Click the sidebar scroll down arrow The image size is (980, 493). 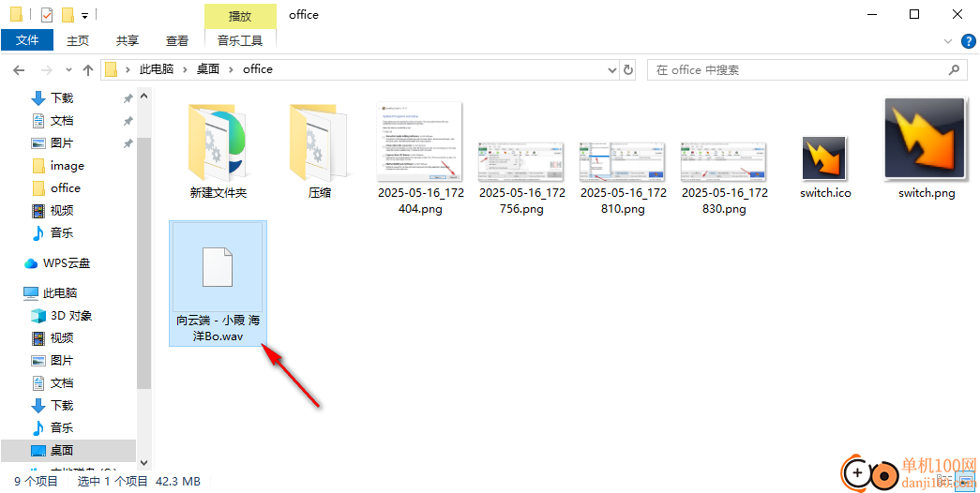144,462
